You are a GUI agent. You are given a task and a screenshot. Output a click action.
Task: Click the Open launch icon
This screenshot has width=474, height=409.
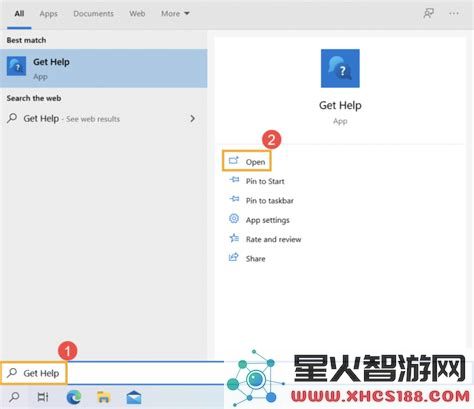[x=234, y=161]
